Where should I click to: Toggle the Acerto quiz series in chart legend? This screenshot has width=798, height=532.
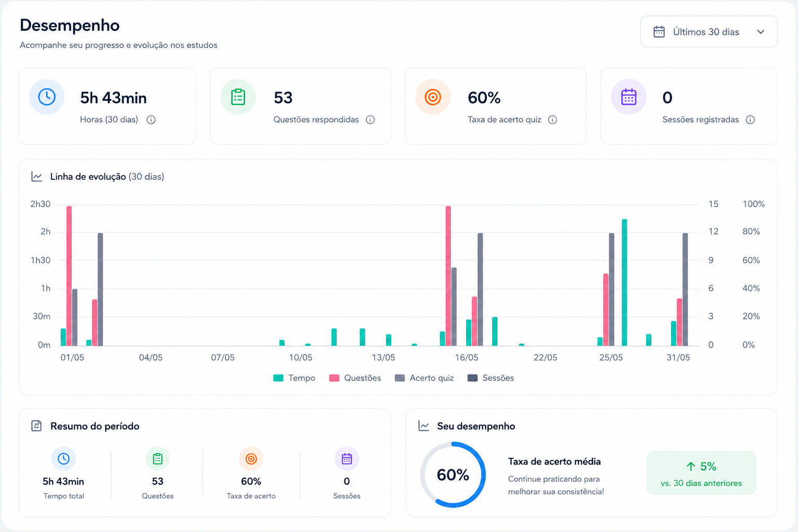pos(424,378)
